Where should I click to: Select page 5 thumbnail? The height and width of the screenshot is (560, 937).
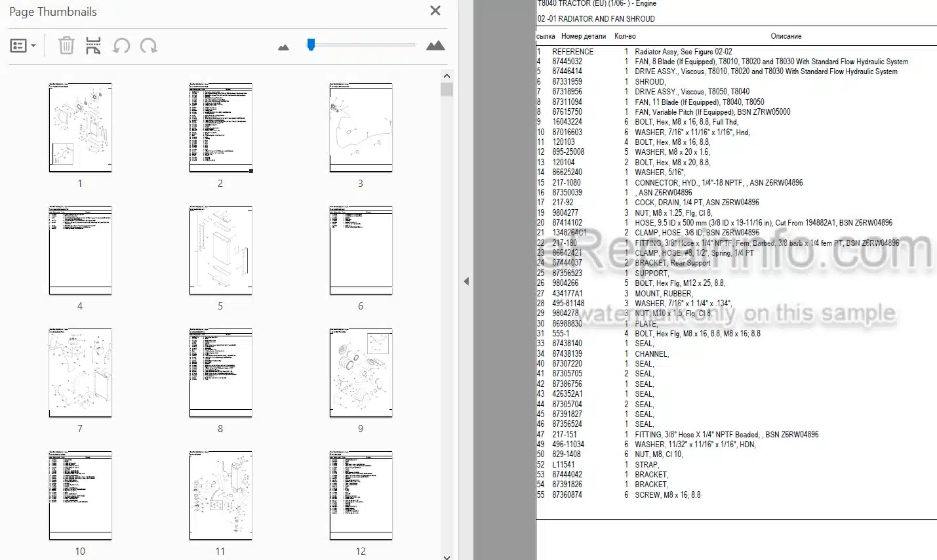pos(220,250)
